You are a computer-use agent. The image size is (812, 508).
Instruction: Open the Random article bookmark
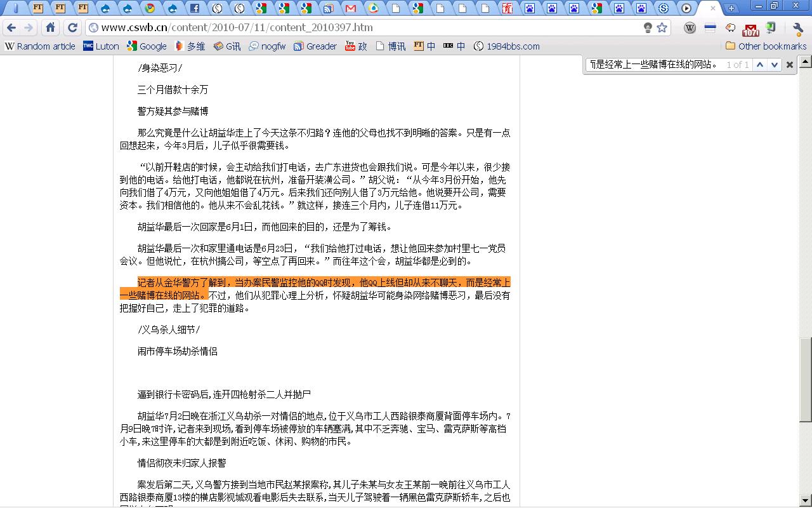40,46
